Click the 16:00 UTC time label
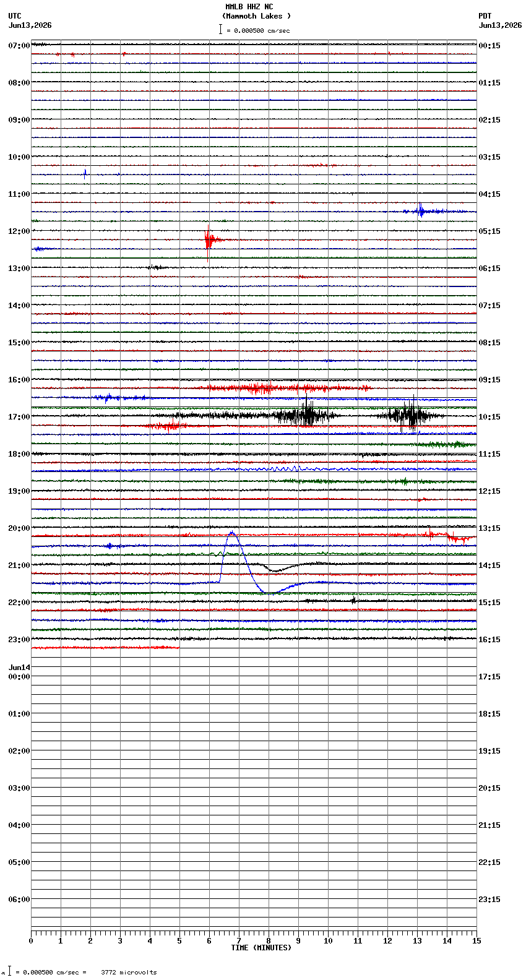This screenshot has width=526, height=980. (19, 380)
